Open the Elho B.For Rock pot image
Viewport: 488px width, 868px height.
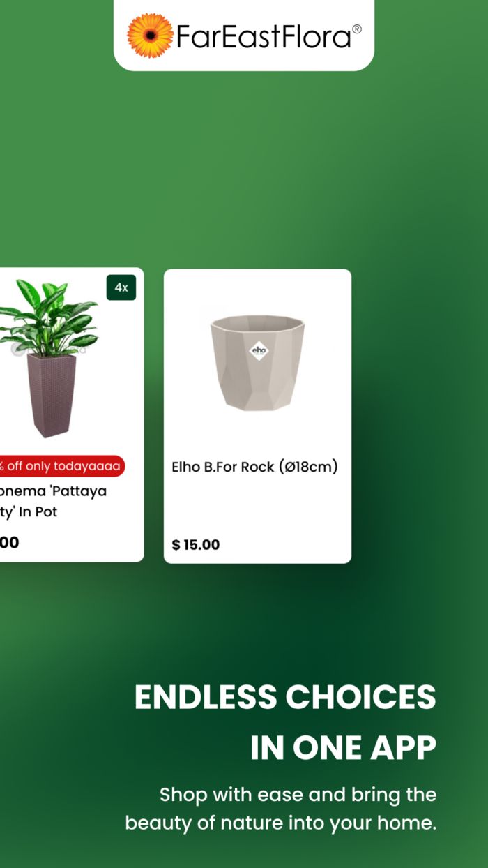coord(257,362)
